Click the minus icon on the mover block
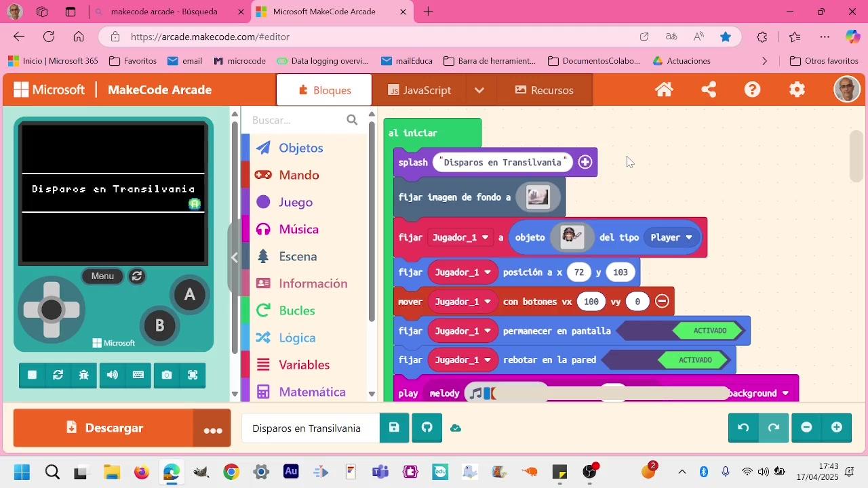This screenshot has height=488, width=868. click(662, 302)
